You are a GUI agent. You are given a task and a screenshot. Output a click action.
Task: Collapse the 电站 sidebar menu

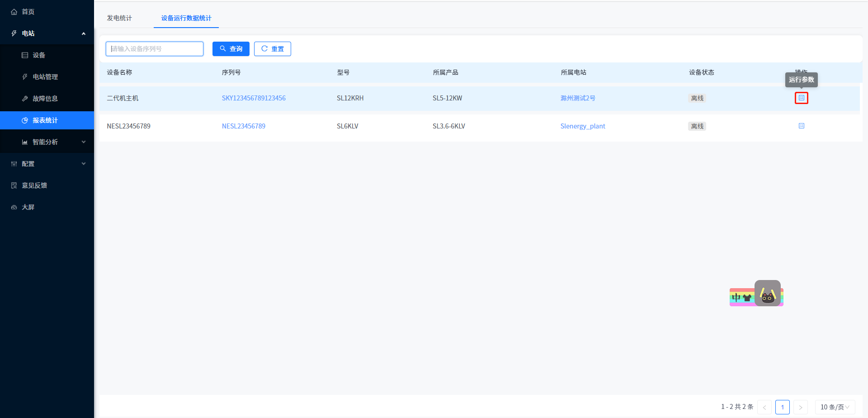[x=84, y=33]
